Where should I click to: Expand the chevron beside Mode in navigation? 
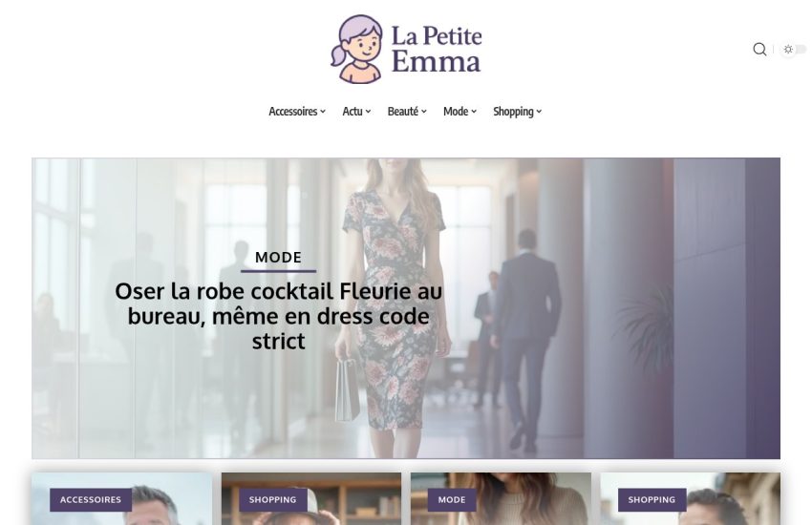pos(474,112)
